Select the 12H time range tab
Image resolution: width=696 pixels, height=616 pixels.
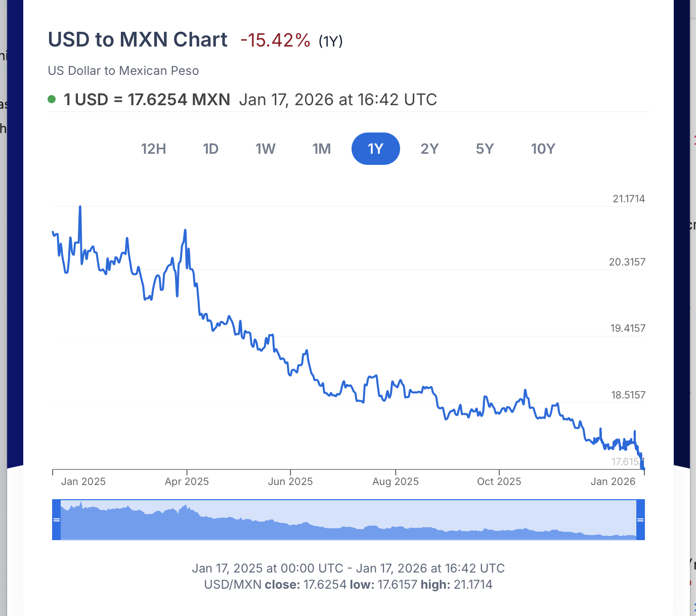[153, 149]
